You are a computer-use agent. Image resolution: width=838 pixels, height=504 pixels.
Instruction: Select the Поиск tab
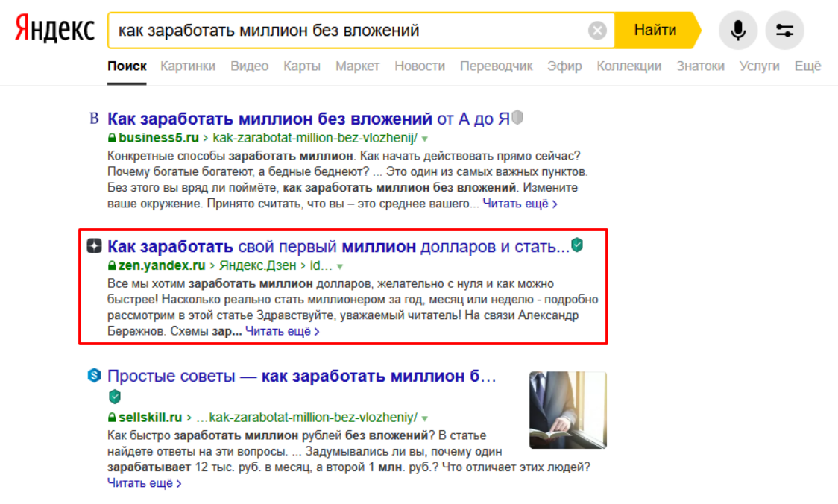pyautogui.click(x=127, y=66)
